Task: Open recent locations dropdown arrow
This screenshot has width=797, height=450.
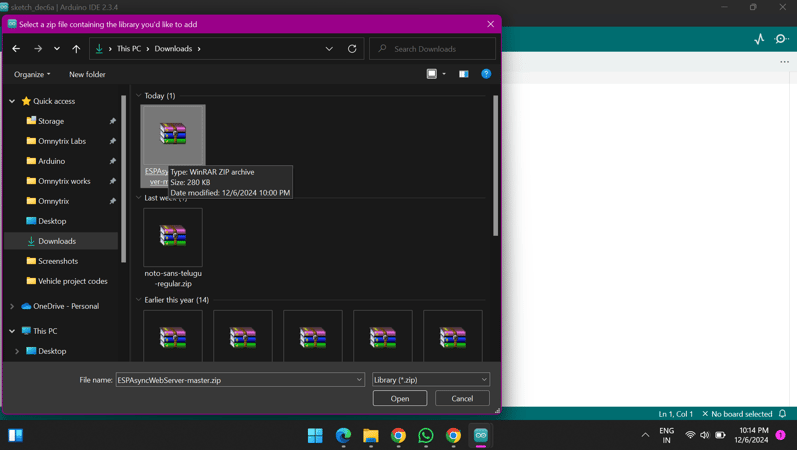Action: pyautogui.click(x=57, y=49)
